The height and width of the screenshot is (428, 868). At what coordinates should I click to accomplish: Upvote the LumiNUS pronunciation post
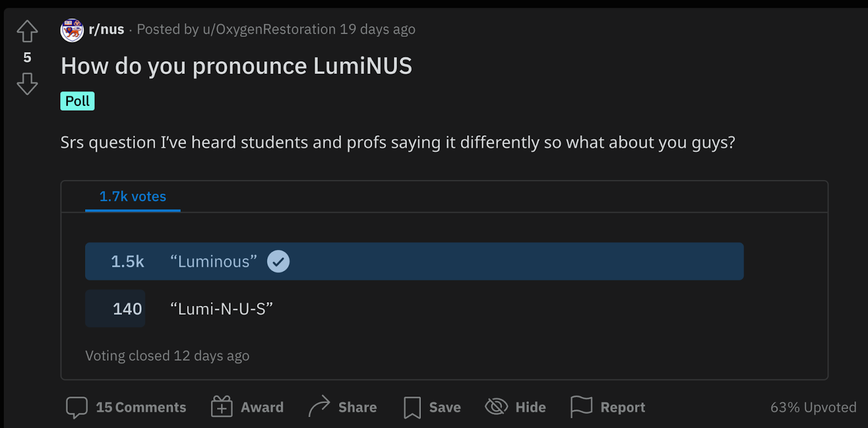click(x=27, y=31)
